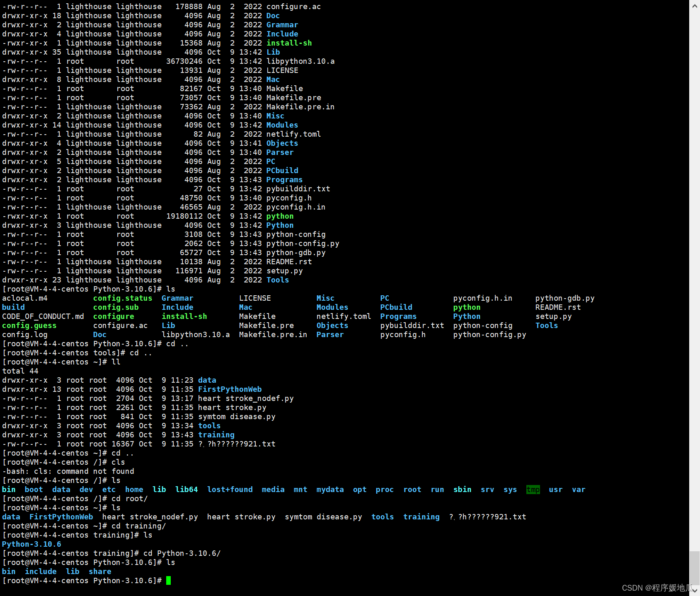Image resolution: width=700 pixels, height=596 pixels.
Task: Click the lowercase include directory name
Action: (x=41, y=572)
